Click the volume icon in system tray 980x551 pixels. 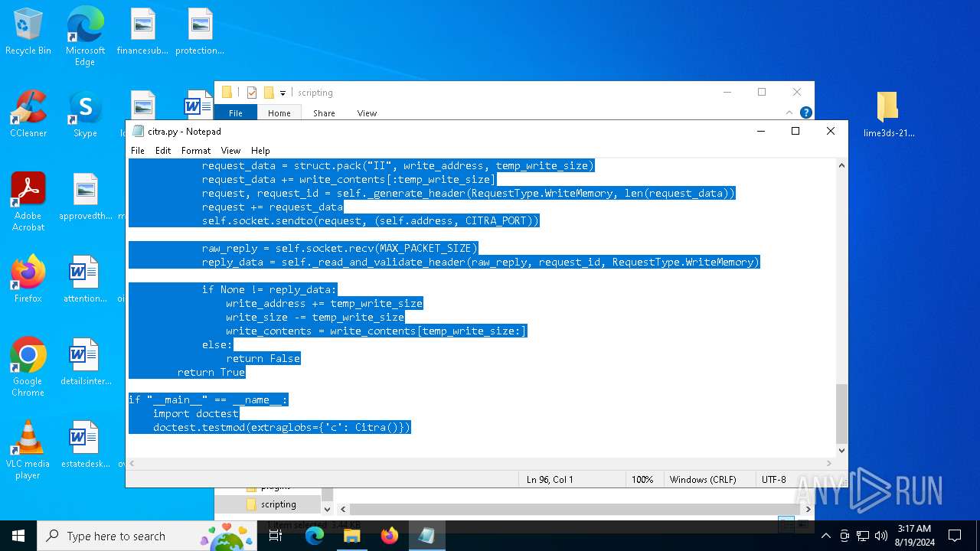point(880,536)
